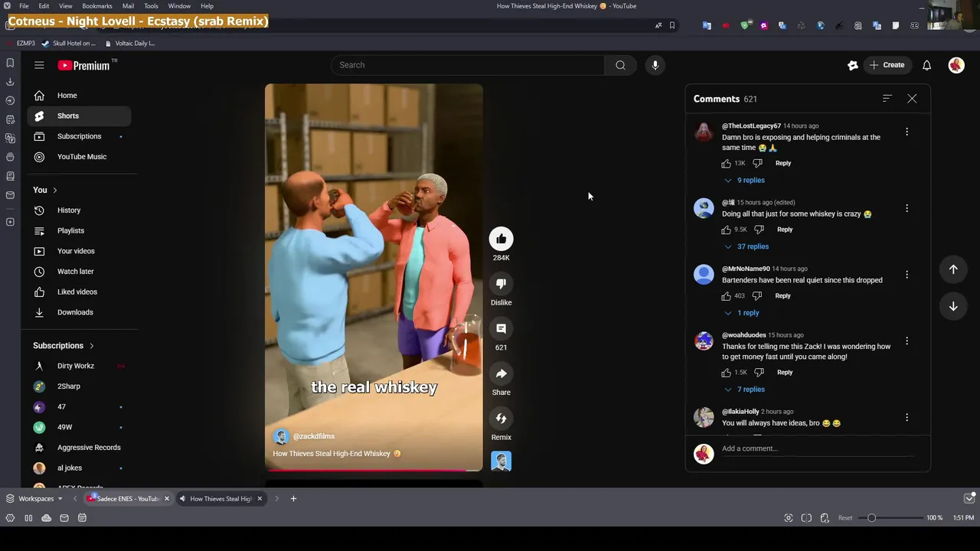Expand 7 replies under @woahduodes comment
980x551 pixels.
744,390
